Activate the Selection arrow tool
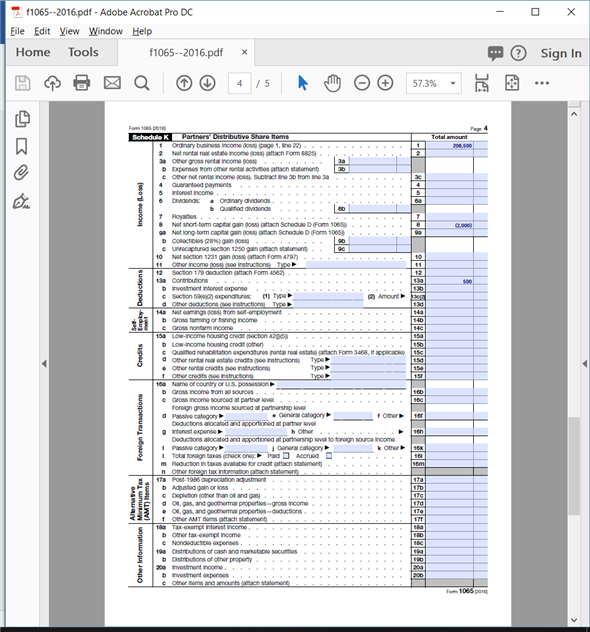Viewport: 590px width, 632px height. 303,83
